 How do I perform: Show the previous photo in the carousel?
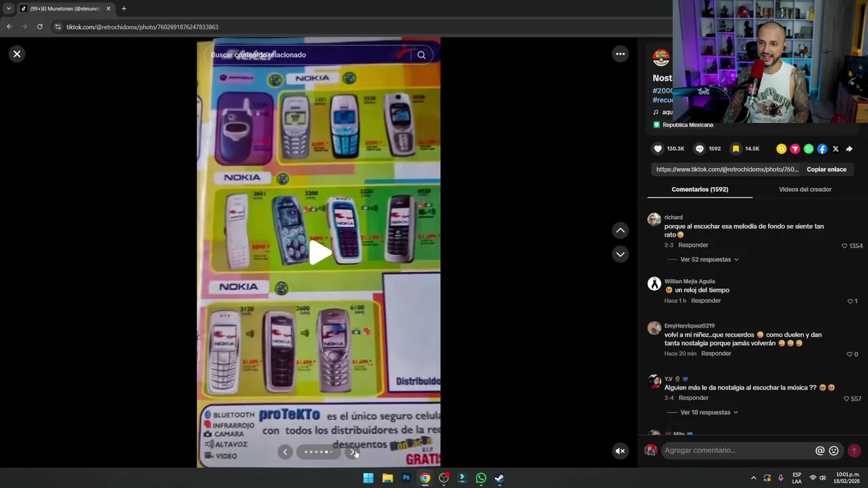[x=285, y=452]
